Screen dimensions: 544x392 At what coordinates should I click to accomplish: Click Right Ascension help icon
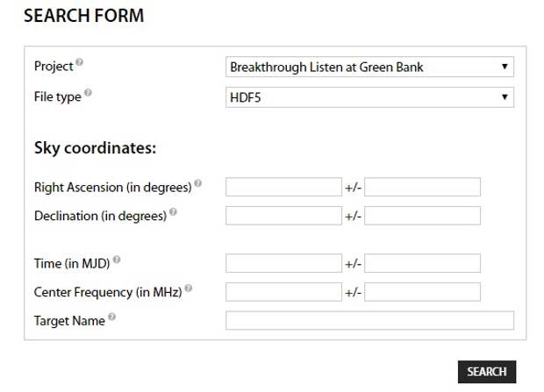197,184
